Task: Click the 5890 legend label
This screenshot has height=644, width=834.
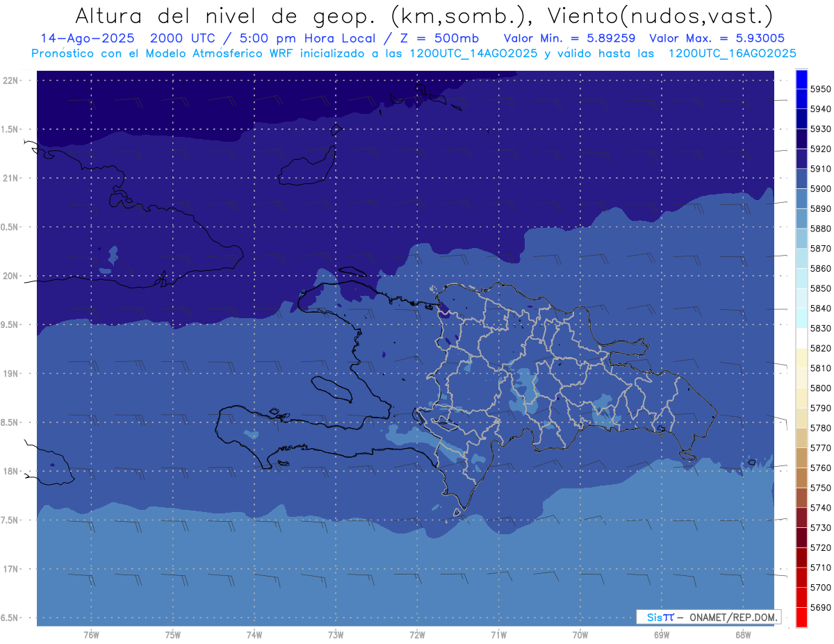Action: 821,208
